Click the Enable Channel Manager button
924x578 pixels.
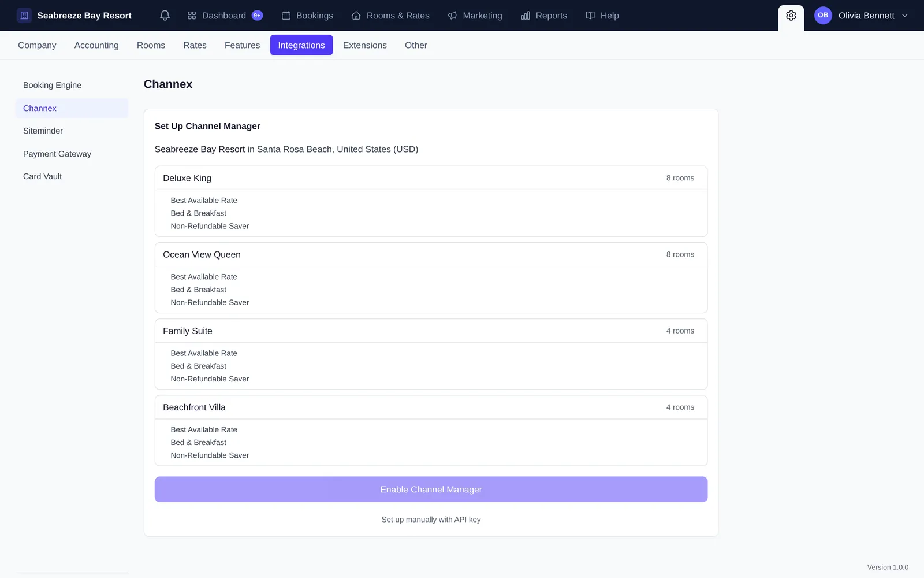[x=431, y=490]
